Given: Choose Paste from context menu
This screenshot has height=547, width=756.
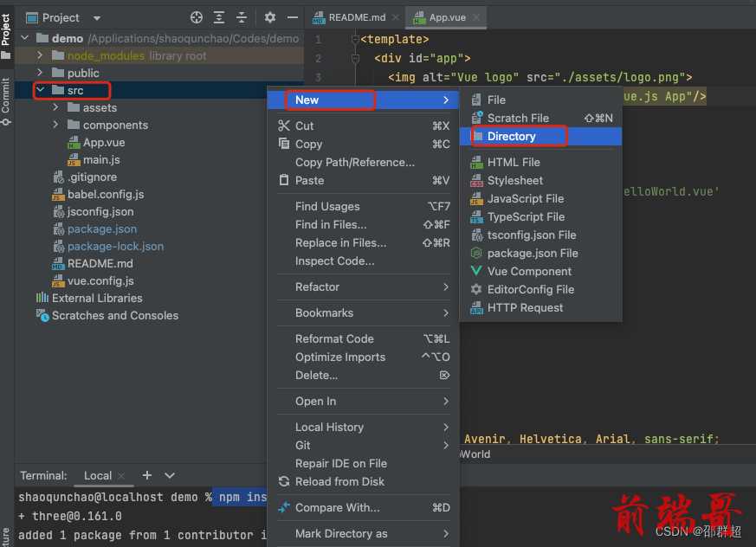Looking at the screenshot, I should coord(363,181).
